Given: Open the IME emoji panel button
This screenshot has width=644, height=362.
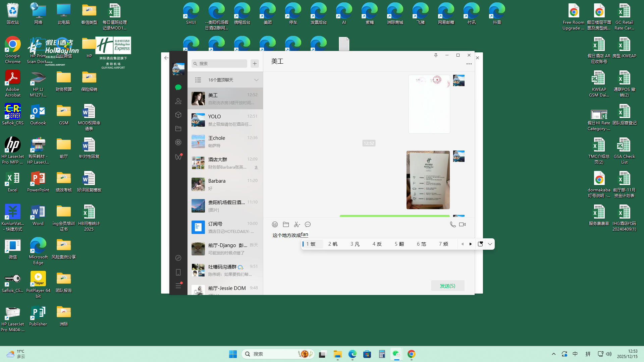Looking at the screenshot, I should (x=480, y=244).
